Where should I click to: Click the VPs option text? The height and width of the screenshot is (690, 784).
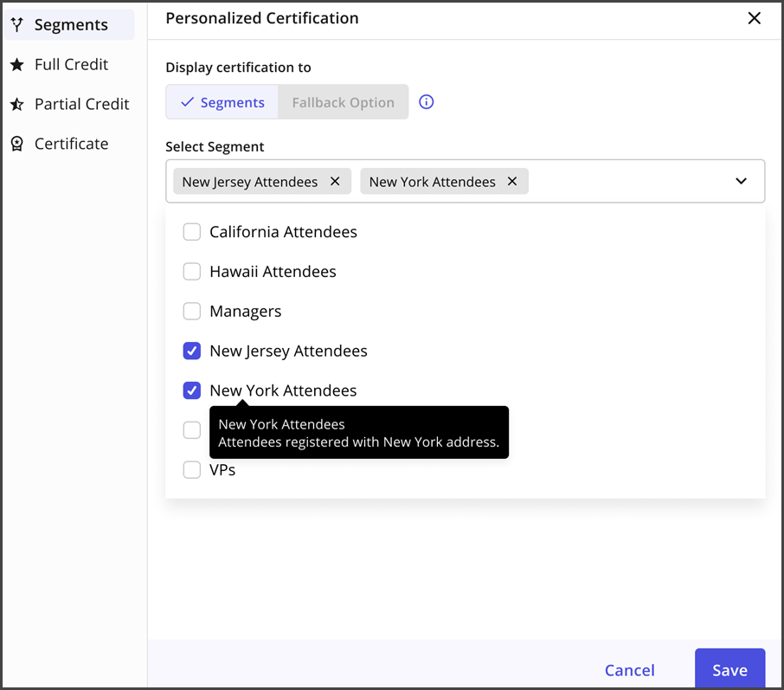click(222, 469)
